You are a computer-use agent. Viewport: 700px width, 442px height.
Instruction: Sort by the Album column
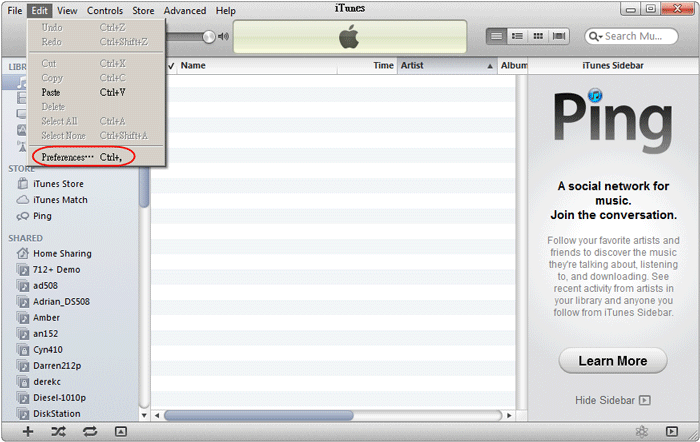coord(512,66)
